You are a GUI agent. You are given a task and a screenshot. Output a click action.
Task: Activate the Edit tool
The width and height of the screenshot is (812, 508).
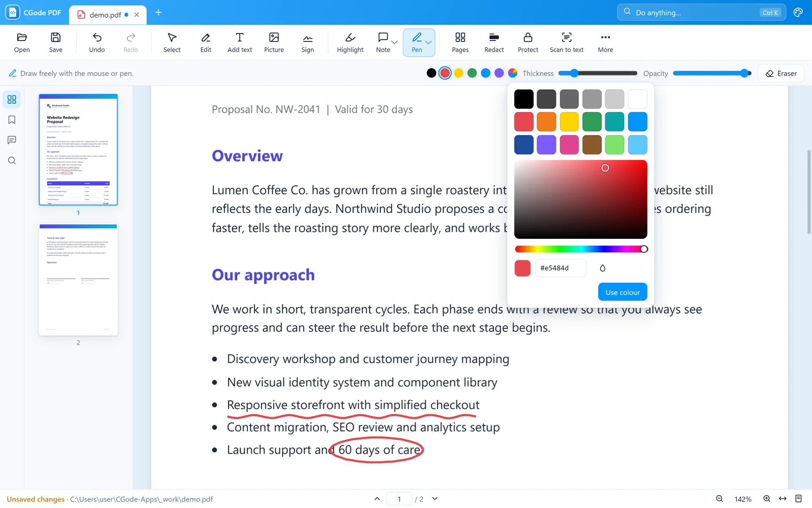(x=206, y=42)
